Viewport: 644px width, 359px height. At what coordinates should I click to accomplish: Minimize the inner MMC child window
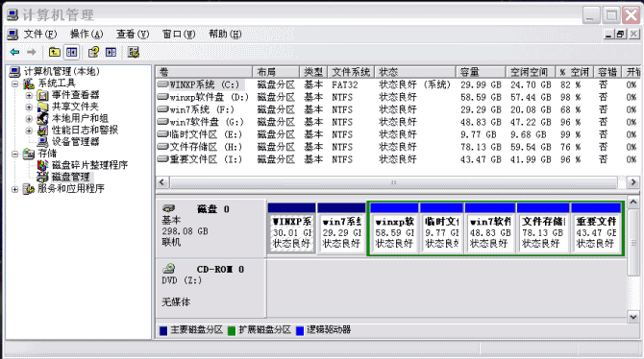[608, 34]
